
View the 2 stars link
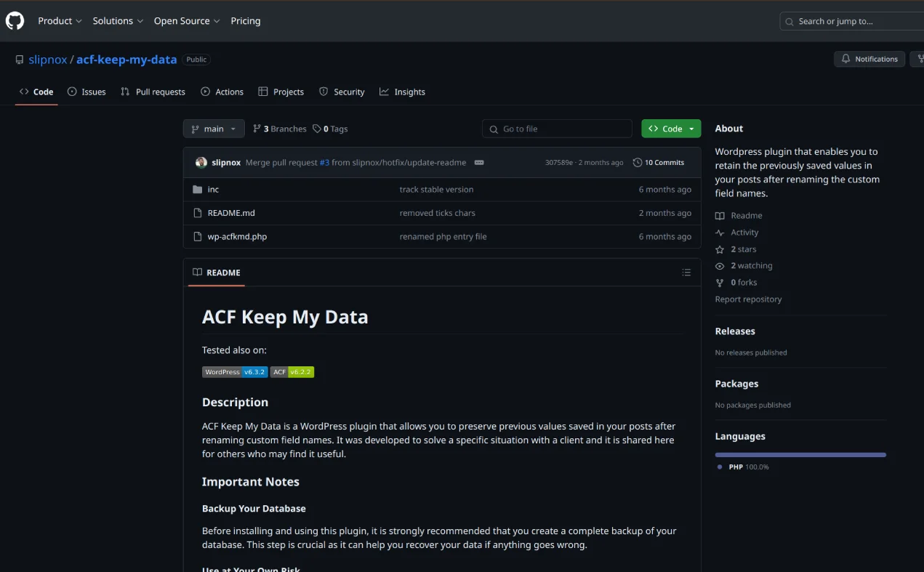pyautogui.click(x=736, y=249)
